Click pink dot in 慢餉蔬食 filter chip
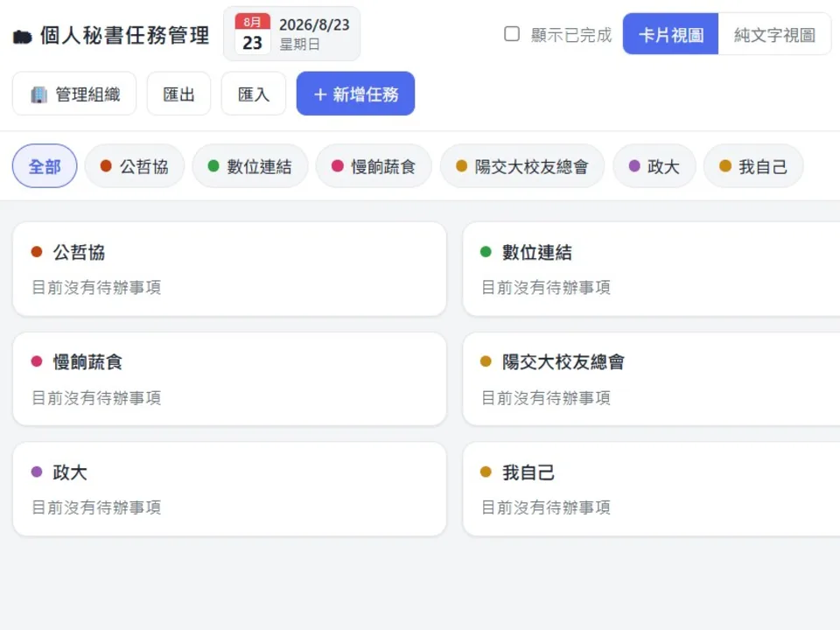Viewport: 840px width, 630px height. click(x=338, y=166)
